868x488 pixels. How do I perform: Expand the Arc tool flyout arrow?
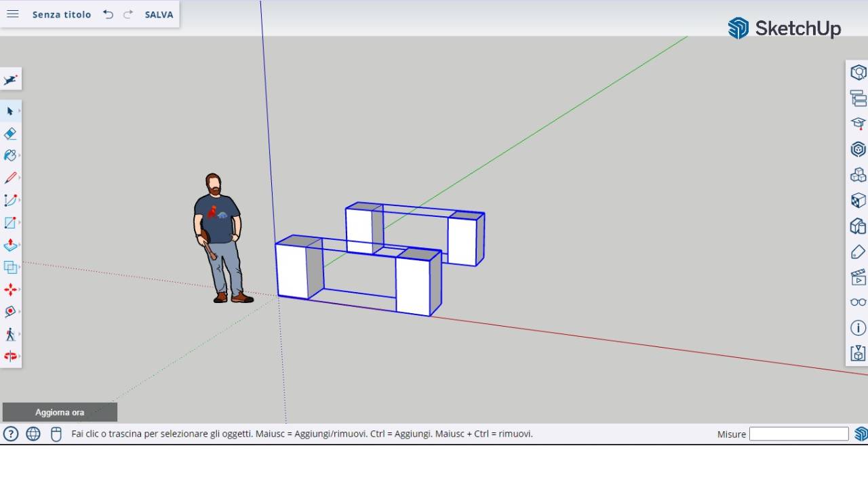19,199
